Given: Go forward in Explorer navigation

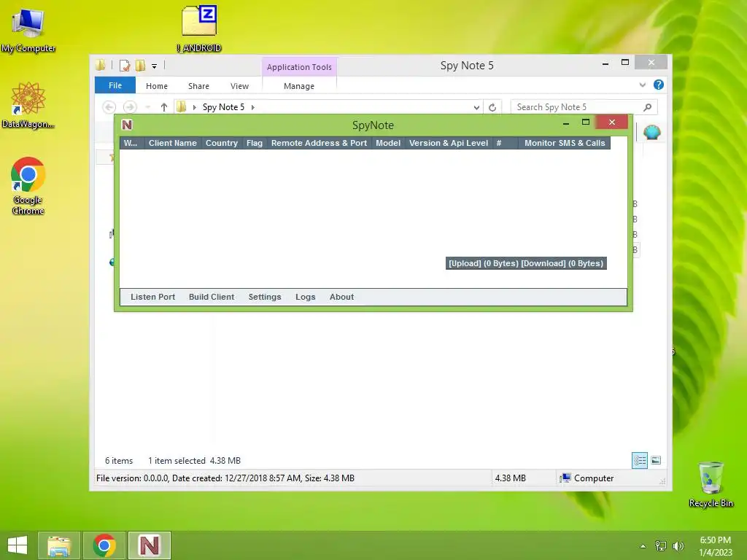Looking at the screenshot, I should pyautogui.click(x=130, y=107).
